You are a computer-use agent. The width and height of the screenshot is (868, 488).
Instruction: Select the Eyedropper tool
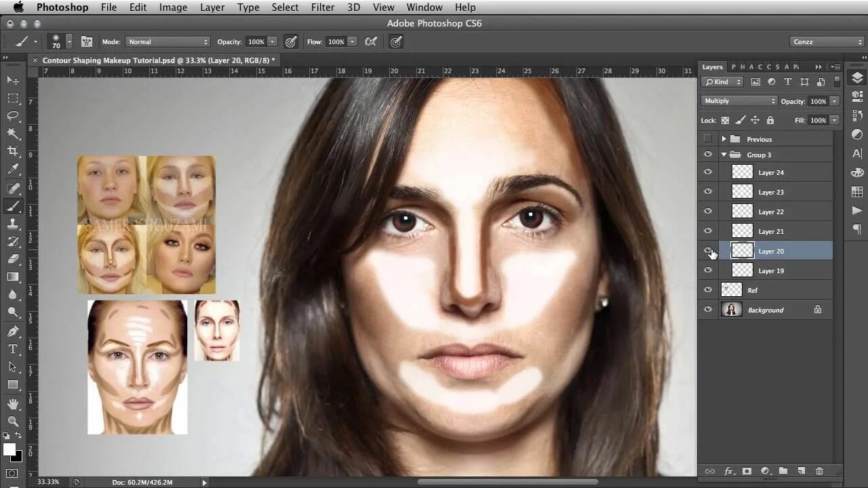[x=13, y=169]
